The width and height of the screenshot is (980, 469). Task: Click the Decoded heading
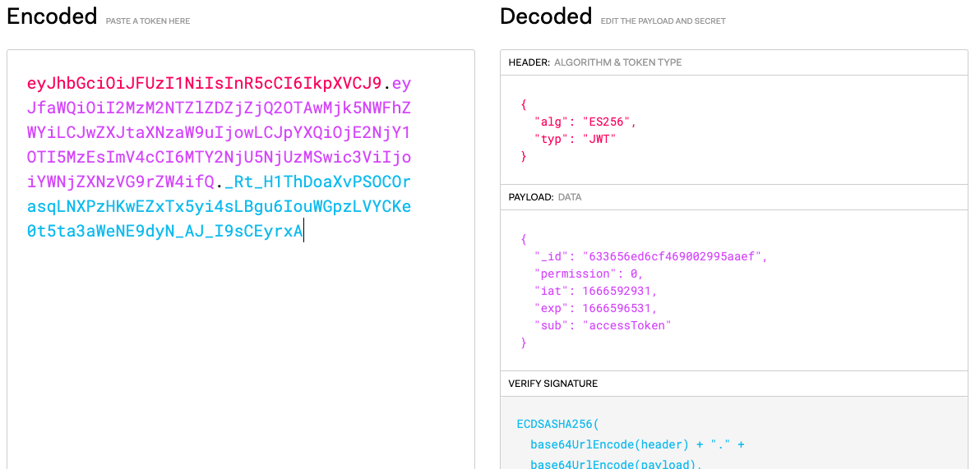tap(546, 16)
